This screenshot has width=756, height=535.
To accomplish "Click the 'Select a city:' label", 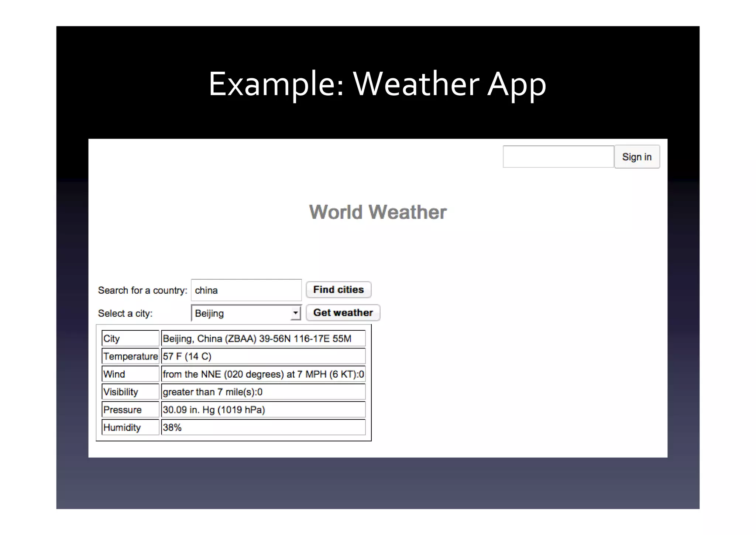I will [125, 313].
